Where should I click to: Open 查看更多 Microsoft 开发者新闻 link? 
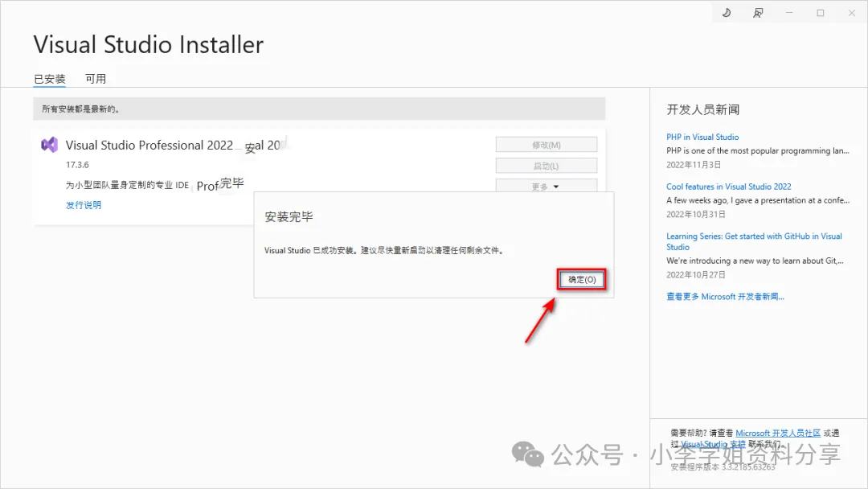coord(725,296)
